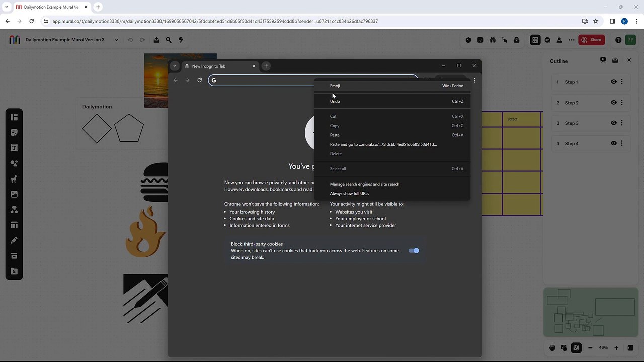The image size is (644, 362).
Task: Hide Step 2 with its eye icon
Action: click(x=614, y=103)
